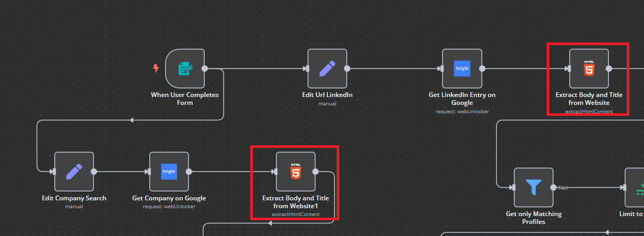Click input connector of Get LinkedIn Entry node
This screenshot has height=236, width=644.
click(x=441, y=68)
